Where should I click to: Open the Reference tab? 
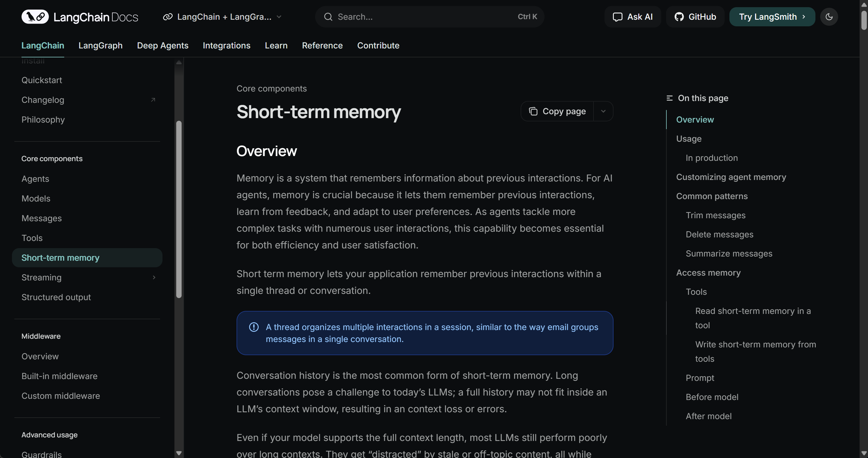tap(322, 45)
